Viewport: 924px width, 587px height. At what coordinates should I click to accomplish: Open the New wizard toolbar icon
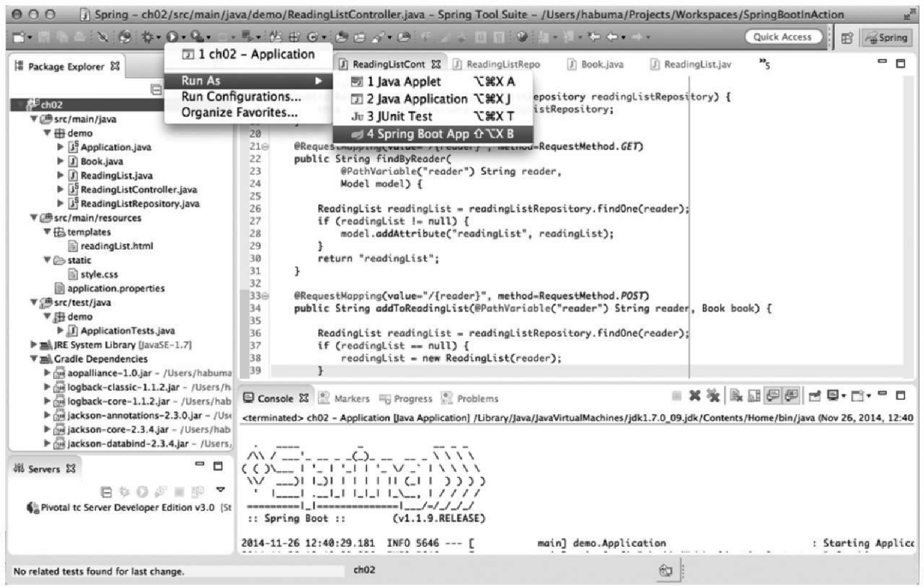click(x=18, y=37)
